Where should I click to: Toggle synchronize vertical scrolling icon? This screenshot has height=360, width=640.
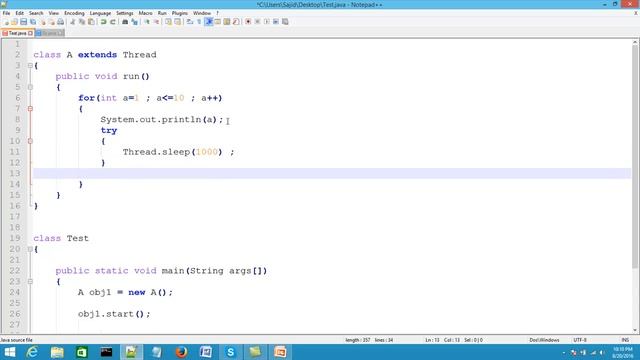point(168,22)
